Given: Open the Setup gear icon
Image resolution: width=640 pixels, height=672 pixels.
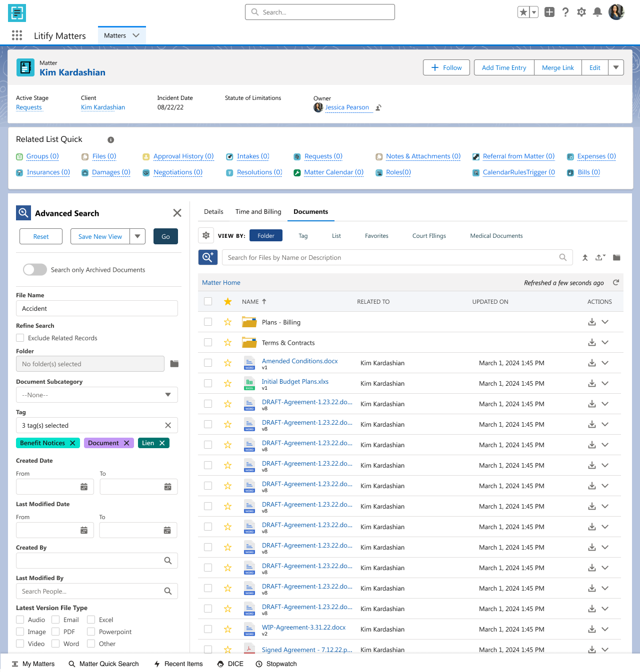Looking at the screenshot, I should (x=581, y=12).
